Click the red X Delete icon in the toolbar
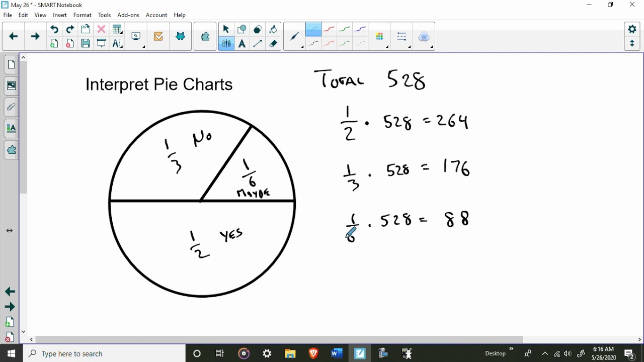The height and width of the screenshot is (362, 644). tap(101, 29)
